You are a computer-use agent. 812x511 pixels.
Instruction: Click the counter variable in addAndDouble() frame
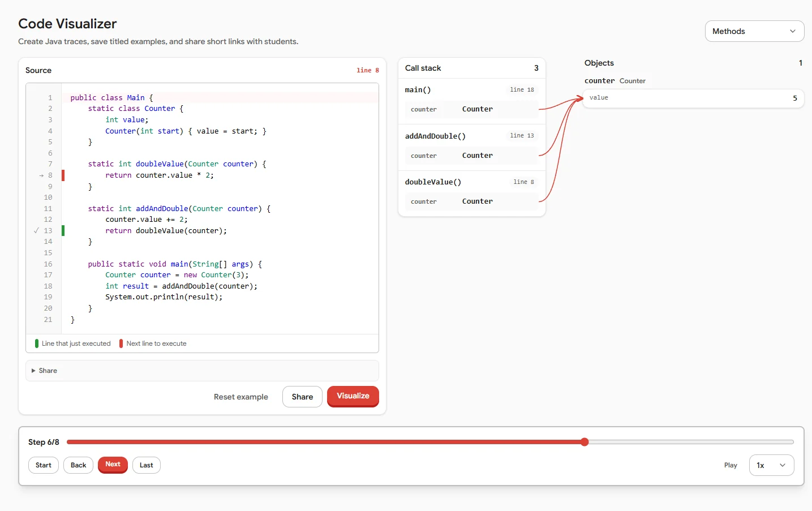472,156
